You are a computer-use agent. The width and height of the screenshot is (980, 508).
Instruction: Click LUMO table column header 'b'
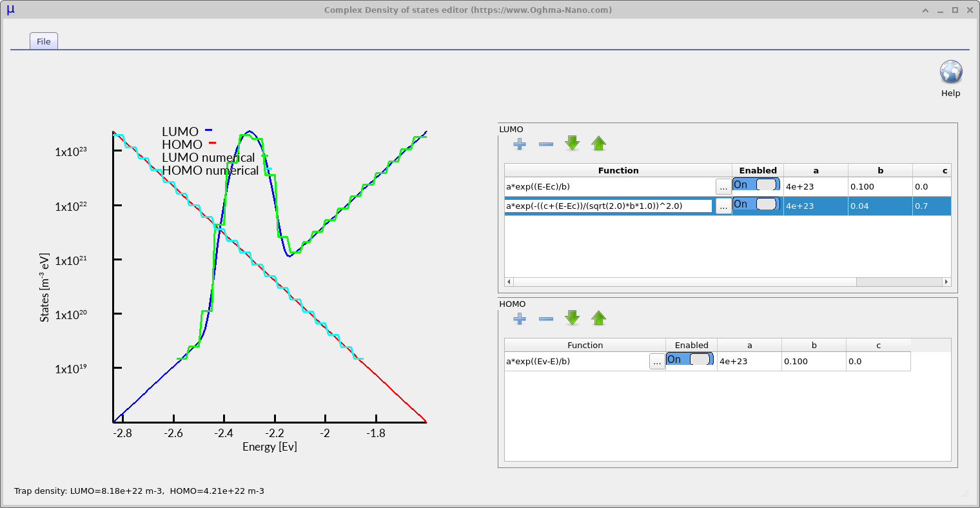click(881, 171)
